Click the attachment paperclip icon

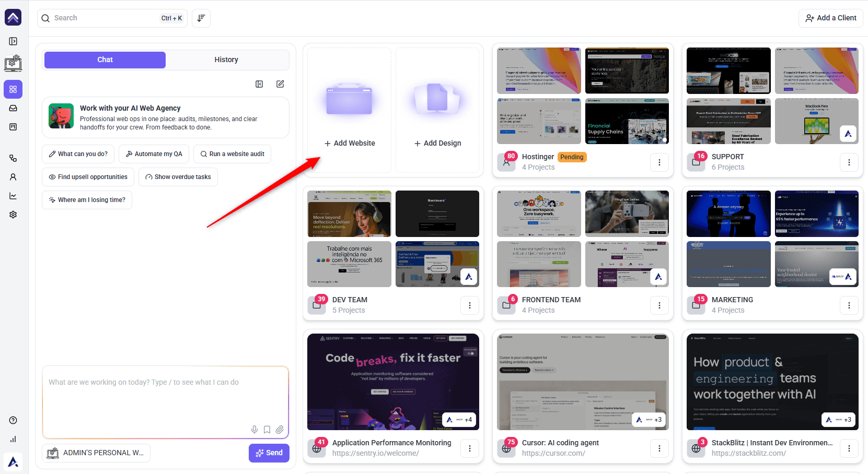pyautogui.click(x=280, y=430)
